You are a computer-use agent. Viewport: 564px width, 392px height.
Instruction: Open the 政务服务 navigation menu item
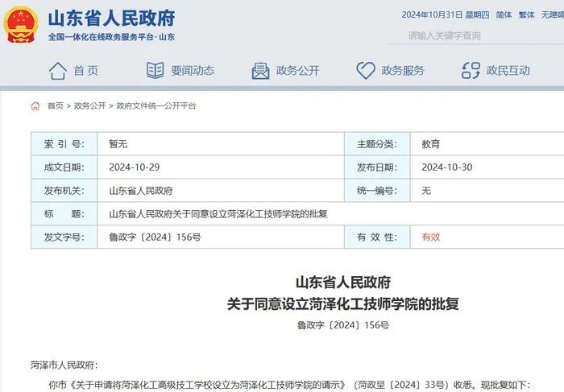(402, 71)
